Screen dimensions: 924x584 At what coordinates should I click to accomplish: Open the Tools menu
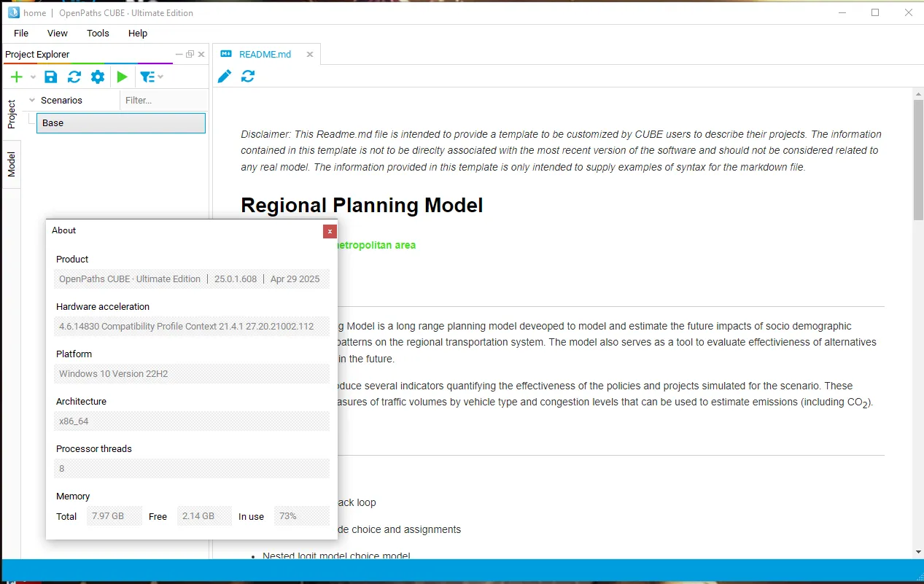(x=98, y=33)
